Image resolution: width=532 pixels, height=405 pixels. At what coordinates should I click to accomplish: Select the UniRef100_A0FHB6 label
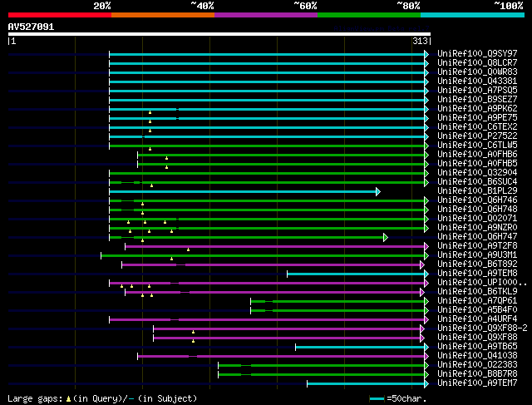(x=477, y=155)
